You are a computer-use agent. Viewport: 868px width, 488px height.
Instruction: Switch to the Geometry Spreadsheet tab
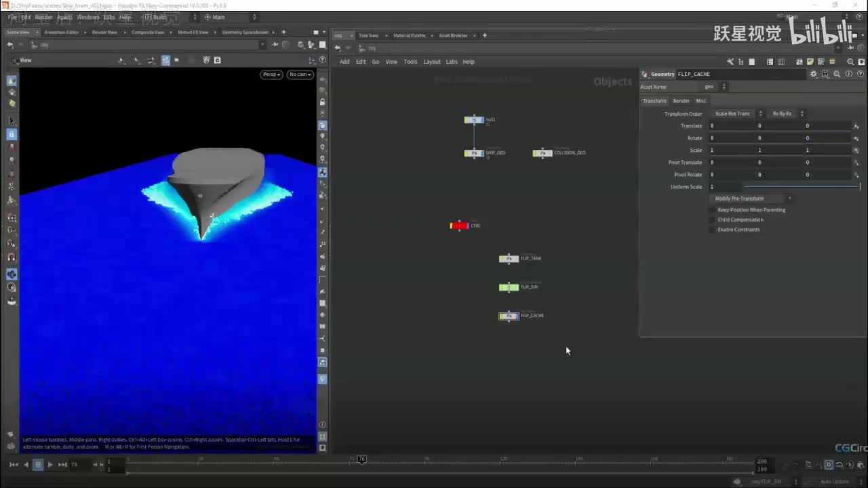click(x=245, y=32)
